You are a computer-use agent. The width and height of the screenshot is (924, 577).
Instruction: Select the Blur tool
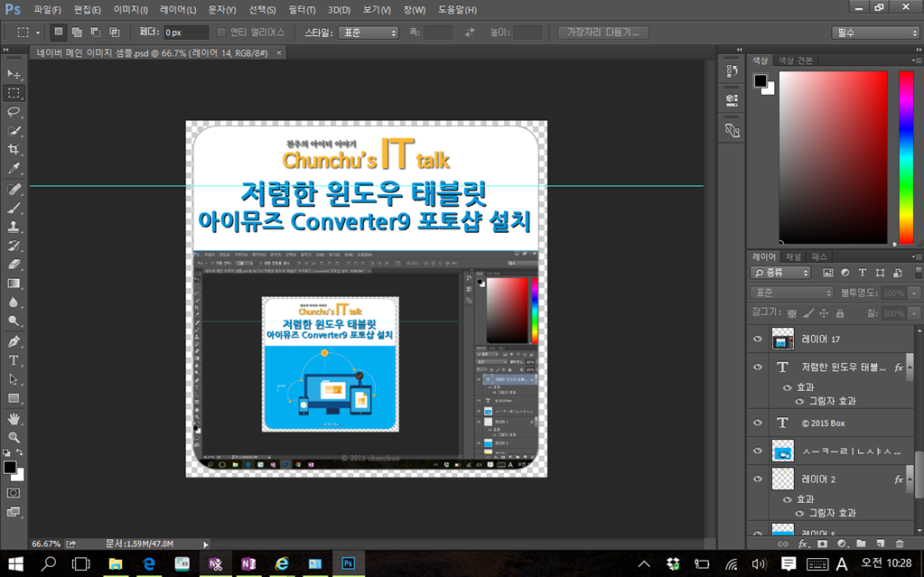pos(14,302)
